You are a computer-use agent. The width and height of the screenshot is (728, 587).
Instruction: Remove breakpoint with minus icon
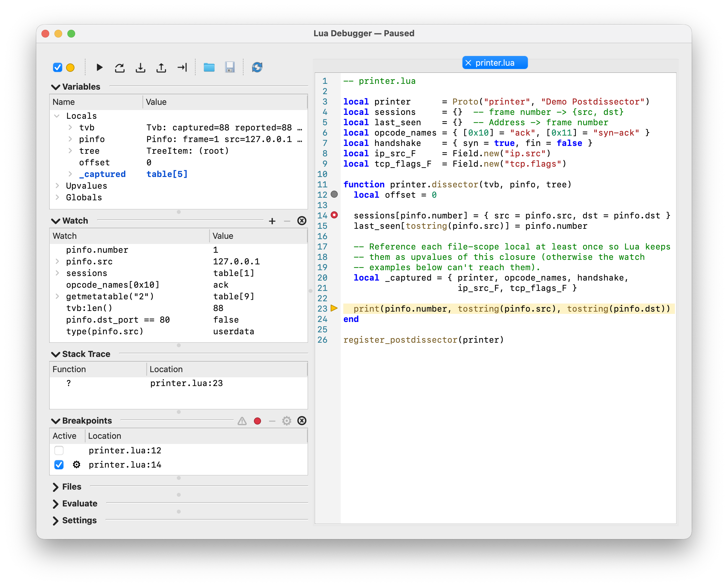tap(272, 421)
